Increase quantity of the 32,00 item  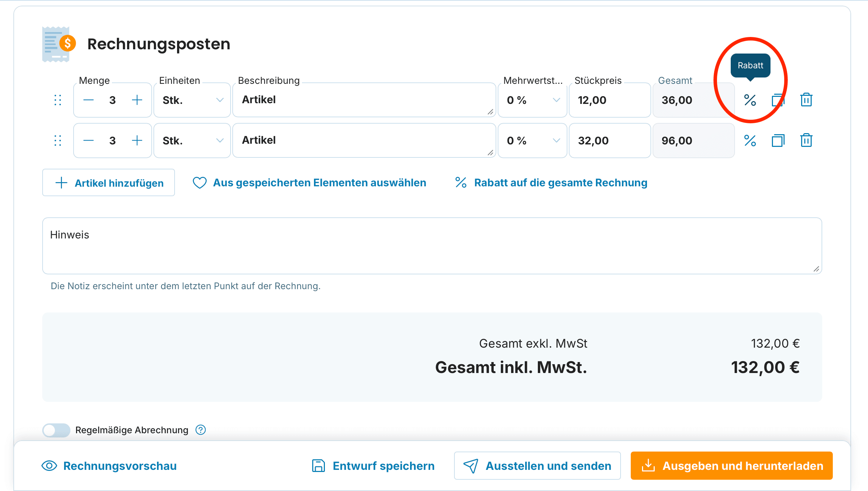pos(137,141)
